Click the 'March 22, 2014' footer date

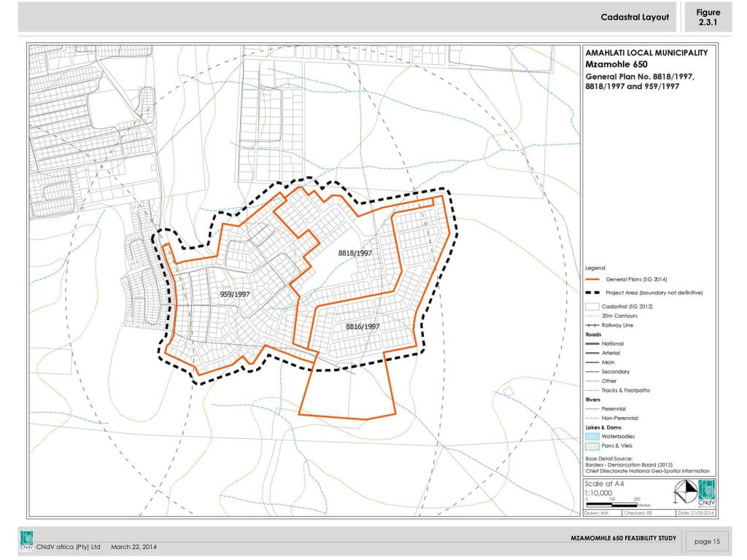tap(134, 547)
